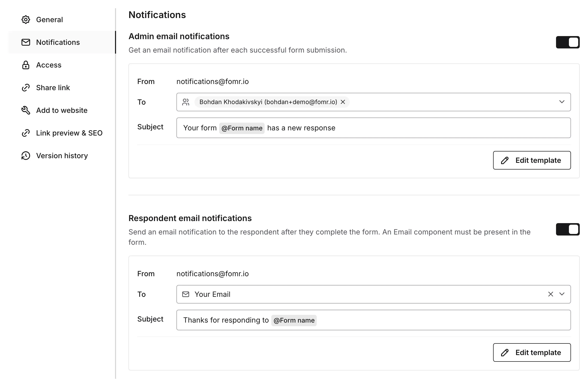Click @Form name tag in admin subject
This screenshot has width=588, height=387.
coord(242,128)
